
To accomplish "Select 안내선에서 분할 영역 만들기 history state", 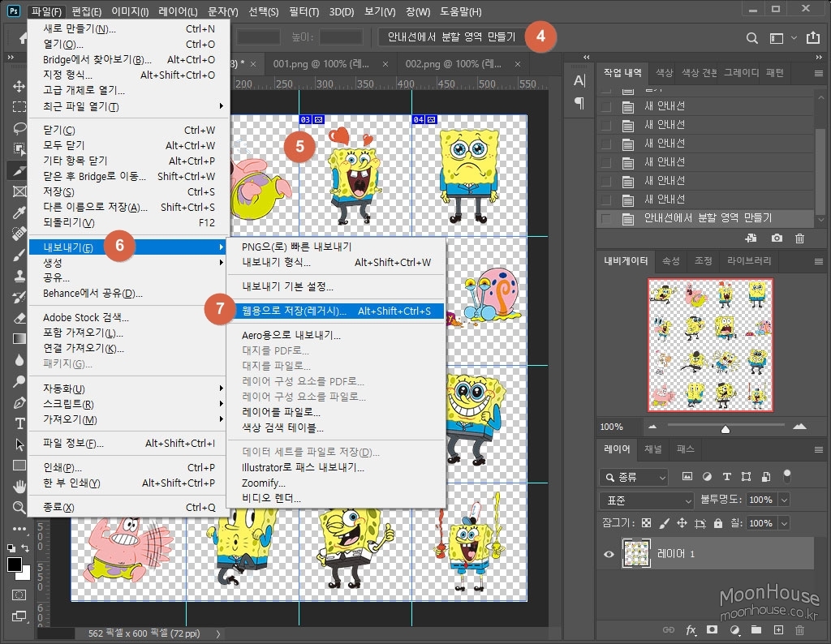I will (x=708, y=218).
